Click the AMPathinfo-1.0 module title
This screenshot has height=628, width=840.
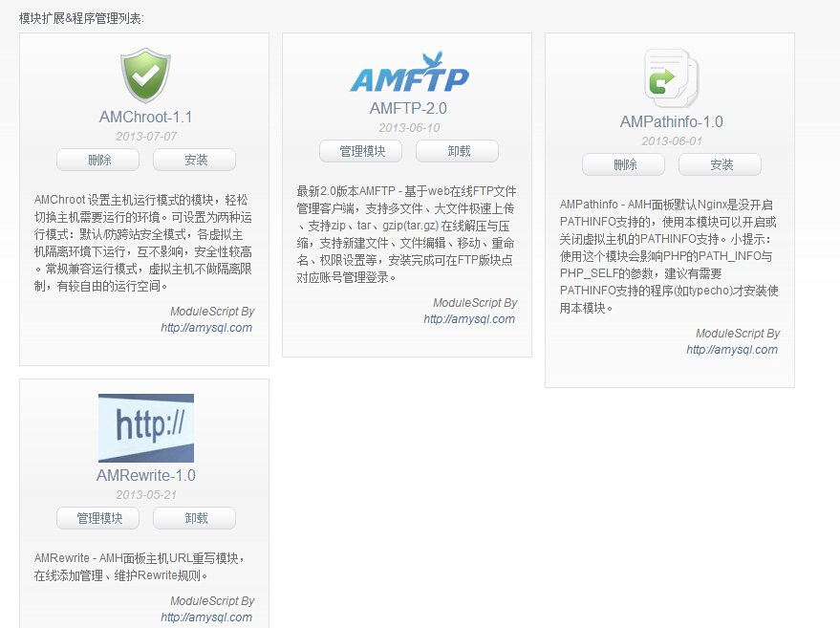tap(671, 122)
